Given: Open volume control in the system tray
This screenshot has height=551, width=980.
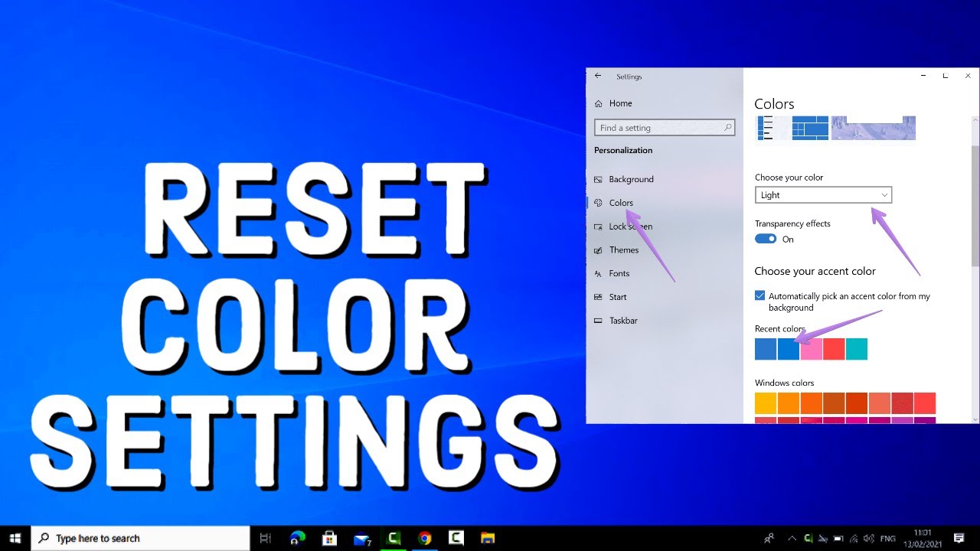Looking at the screenshot, I should pyautogui.click(x=868, y=539).
